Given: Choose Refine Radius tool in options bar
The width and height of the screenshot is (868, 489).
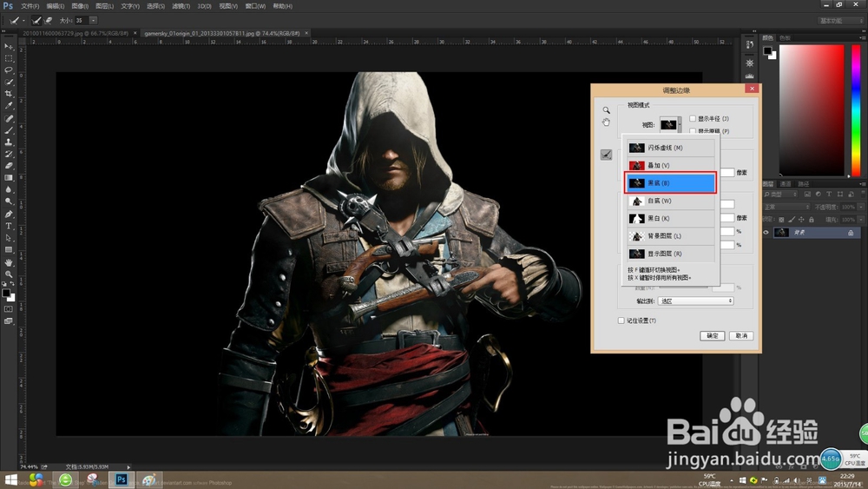Looking at the screenshot, I should click(x=36, y=21).
